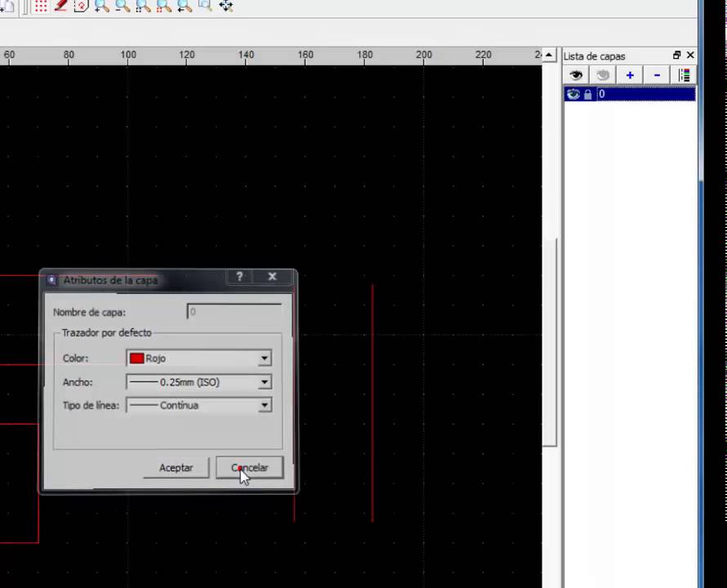Click the zoom in magnifier icon

point(101,6)
